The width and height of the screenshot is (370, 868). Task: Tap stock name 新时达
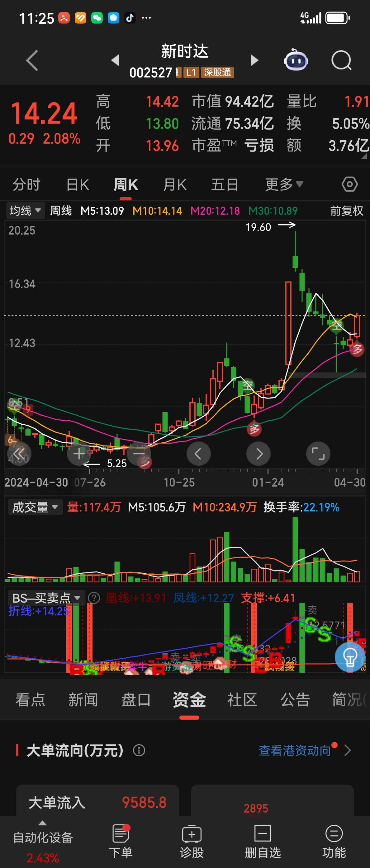[x=184, y=52]
